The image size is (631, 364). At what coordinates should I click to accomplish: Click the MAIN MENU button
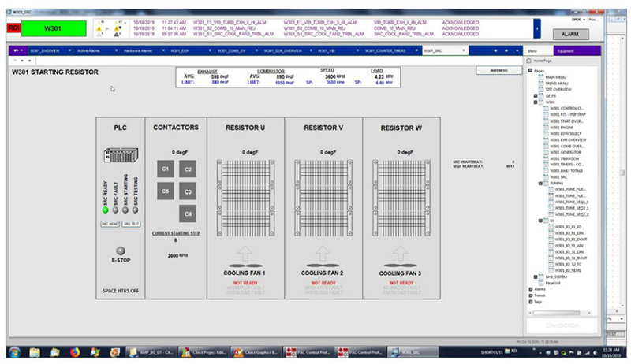tap(499, 70)
